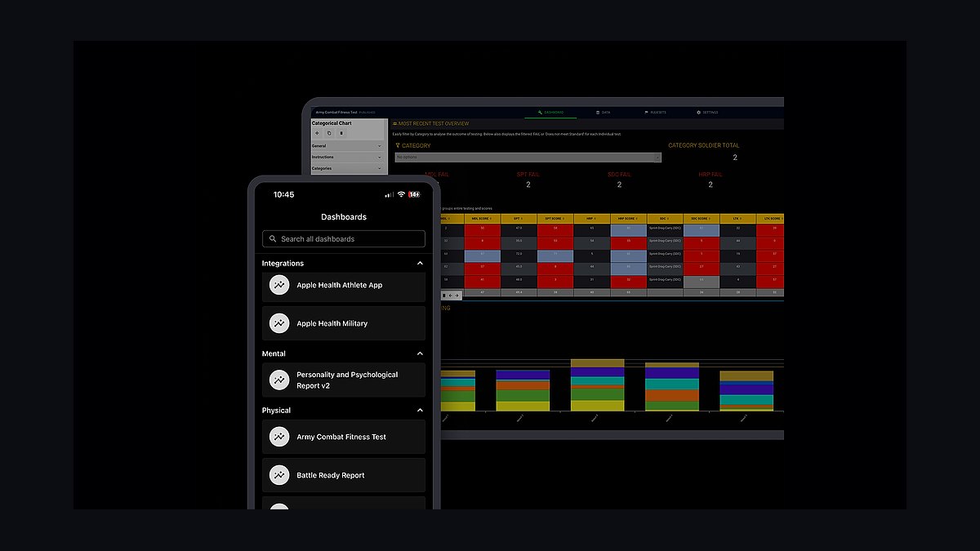
Task: Click the filter icon beside CATEGORY heading
Action: tap(398, 146)
